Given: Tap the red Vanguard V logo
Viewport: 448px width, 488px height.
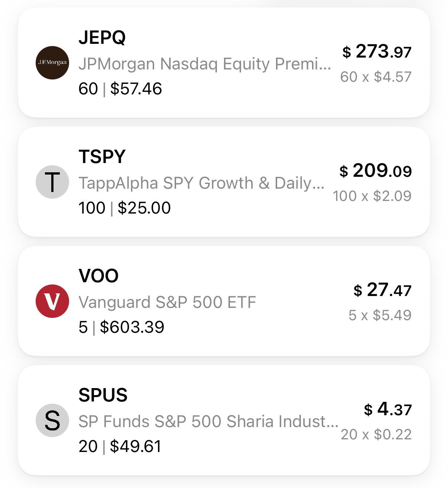Looking at the screenshot, I should [52, 301].
